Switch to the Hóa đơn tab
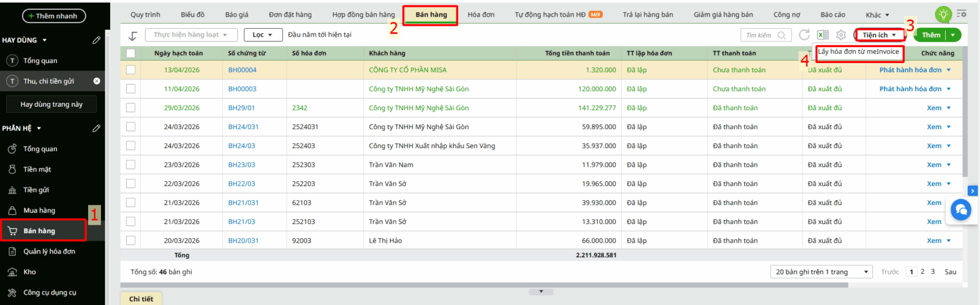The height and width of the screenshot is (305, 980). click(481, 15)
